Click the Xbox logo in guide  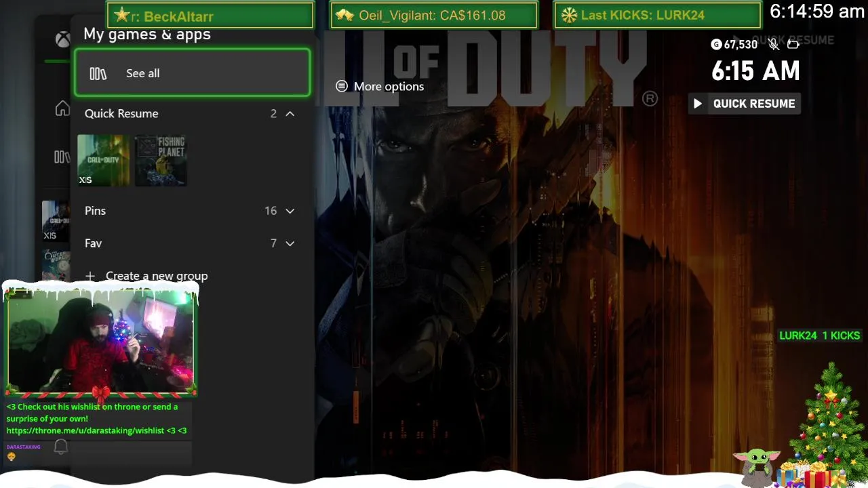(63, 39)
